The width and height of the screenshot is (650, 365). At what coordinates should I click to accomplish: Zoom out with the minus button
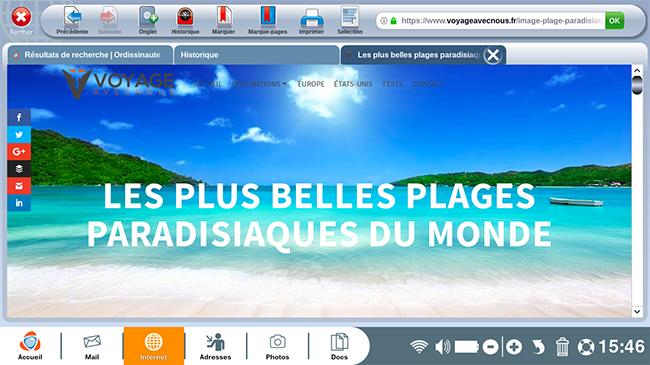click(490, 347)
